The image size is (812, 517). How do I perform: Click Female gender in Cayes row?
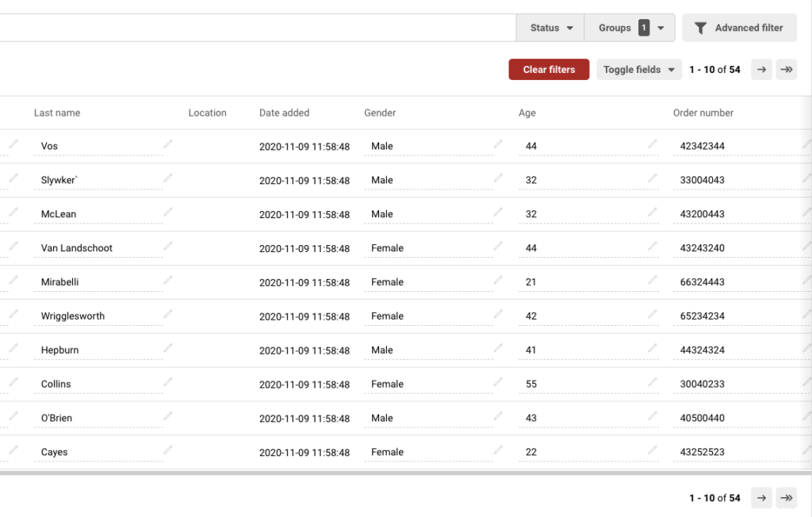pyautogui.click(x=387, y=452)
